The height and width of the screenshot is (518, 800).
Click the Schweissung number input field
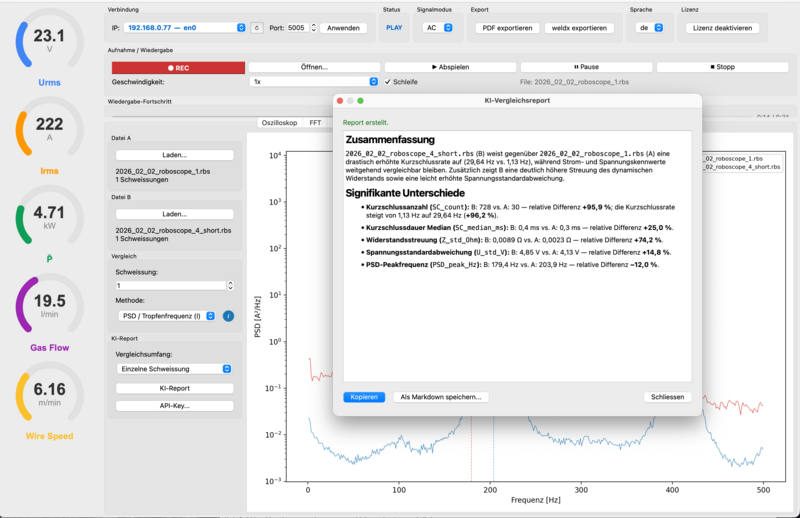171,285
